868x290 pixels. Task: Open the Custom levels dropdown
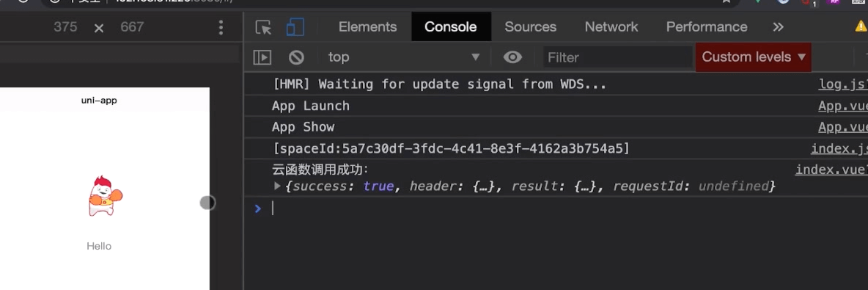tap(754, 57)
